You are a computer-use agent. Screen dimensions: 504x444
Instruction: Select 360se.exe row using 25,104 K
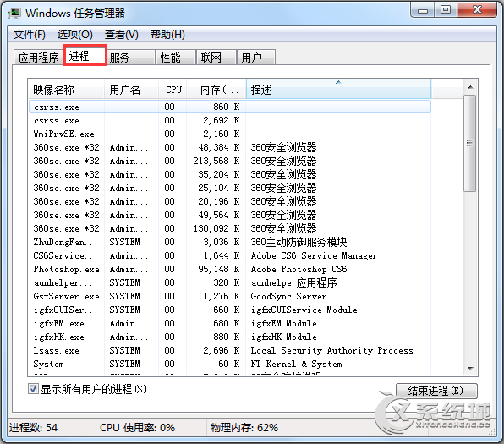click(230, 188)
